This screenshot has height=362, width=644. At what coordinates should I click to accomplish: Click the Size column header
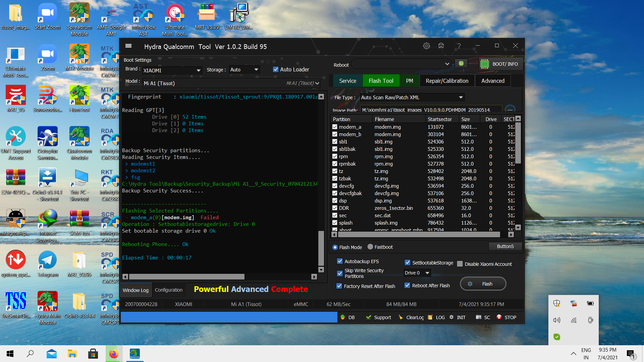tap(469, 119)
